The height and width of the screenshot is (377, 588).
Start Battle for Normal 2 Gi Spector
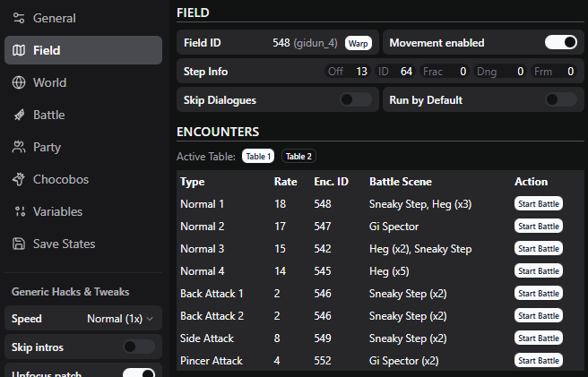click(539, 227)
